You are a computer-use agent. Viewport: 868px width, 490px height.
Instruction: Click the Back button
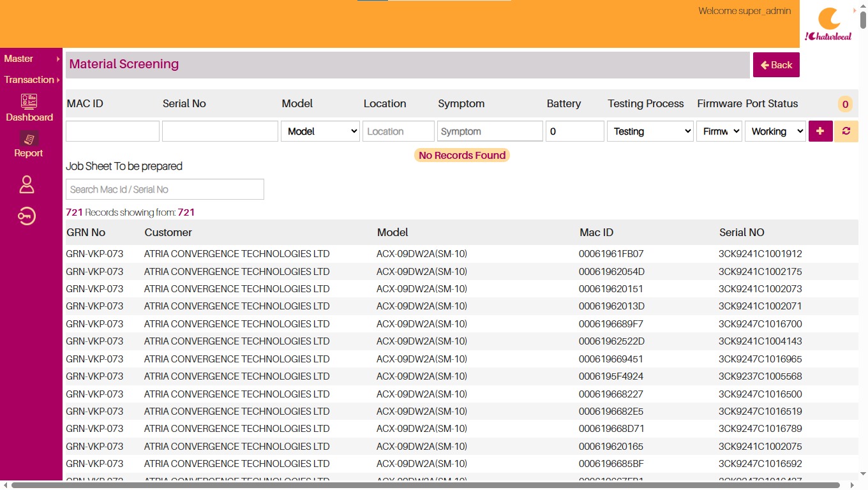(776, 65)
